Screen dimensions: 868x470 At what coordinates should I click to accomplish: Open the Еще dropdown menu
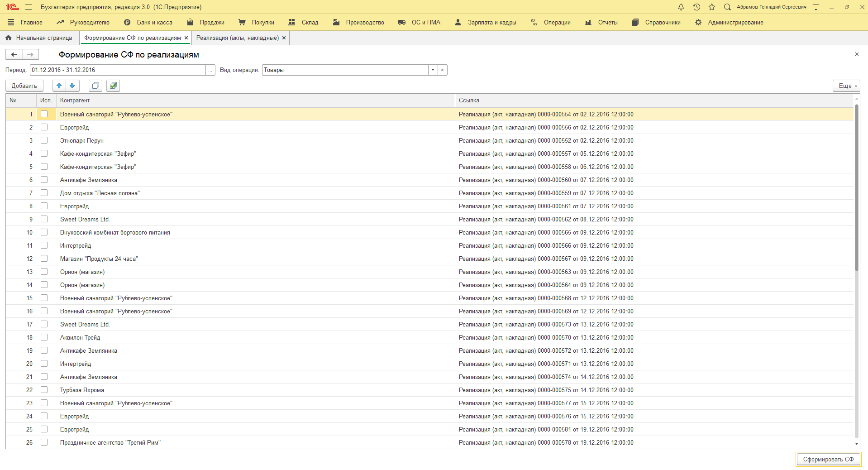click(x=846, y=86)
